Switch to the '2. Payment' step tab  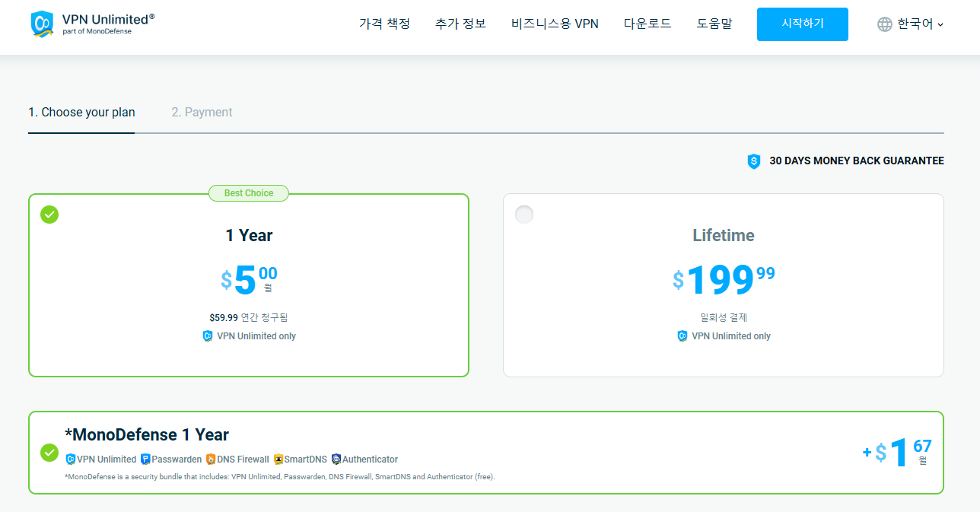click(202, 113)
